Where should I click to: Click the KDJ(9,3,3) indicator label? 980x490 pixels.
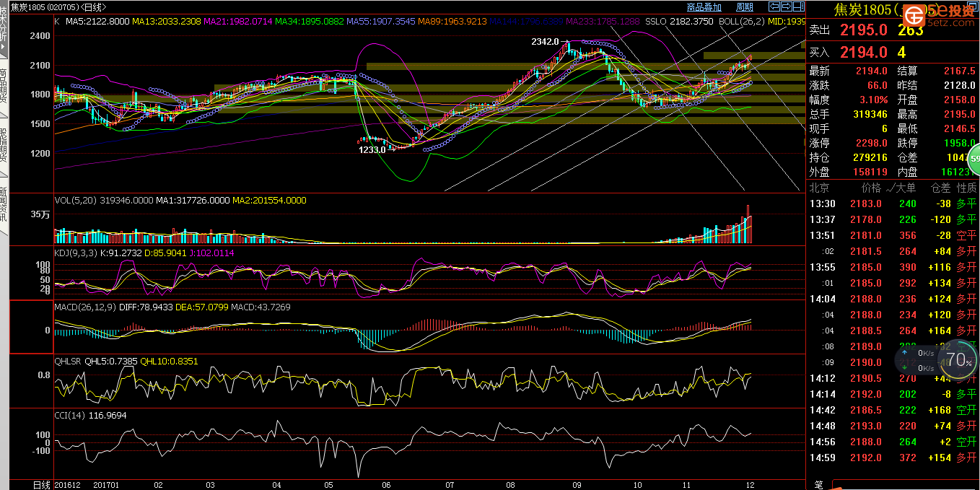pos(76,253)
